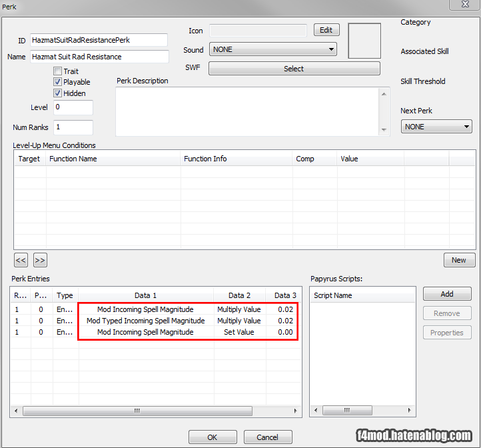This screenshot has height=448, width=481.
Task: Click the Num Ranks input field
Action: tap(73, 127)
